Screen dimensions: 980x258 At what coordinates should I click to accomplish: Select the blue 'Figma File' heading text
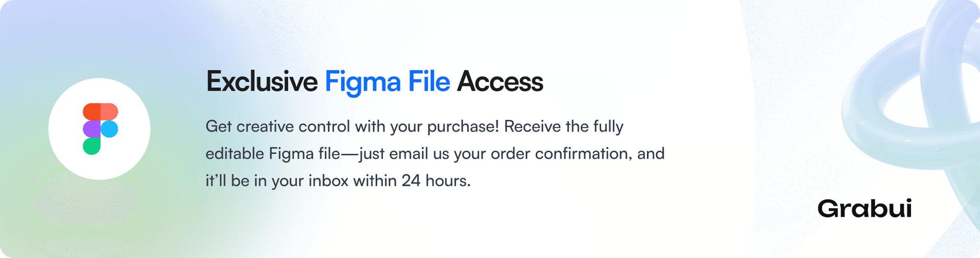[x=388, y=82]
